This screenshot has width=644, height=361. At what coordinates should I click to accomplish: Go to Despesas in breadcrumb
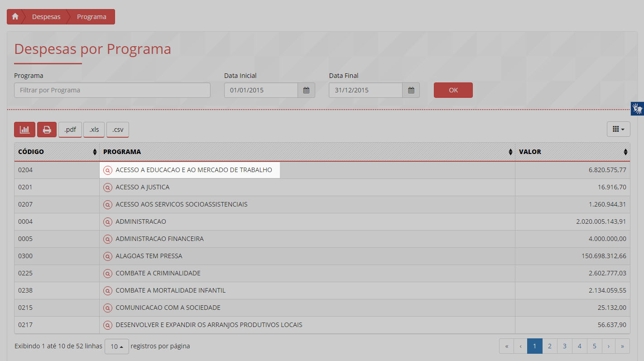pyautogui.click(x=46, y=17)
